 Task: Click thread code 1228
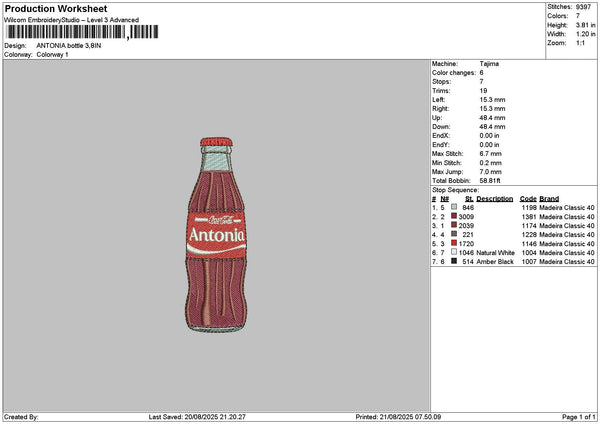tap(529, 235)
